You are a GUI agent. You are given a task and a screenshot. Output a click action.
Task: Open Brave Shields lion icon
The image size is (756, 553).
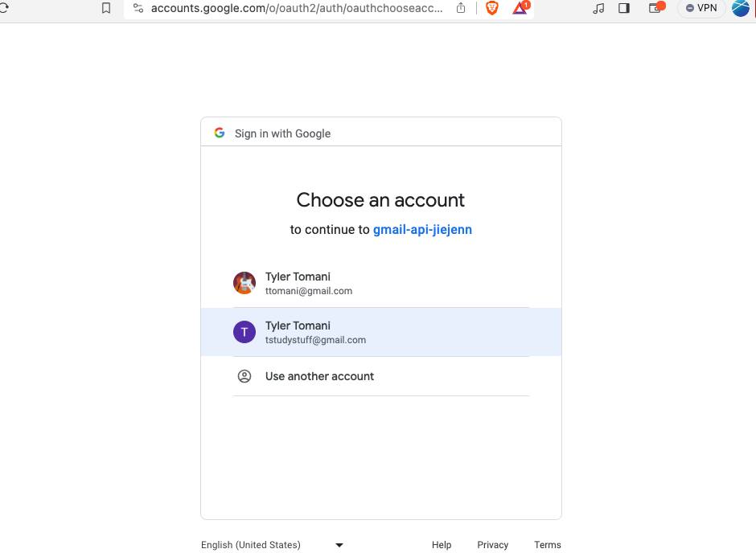(491, 8)
